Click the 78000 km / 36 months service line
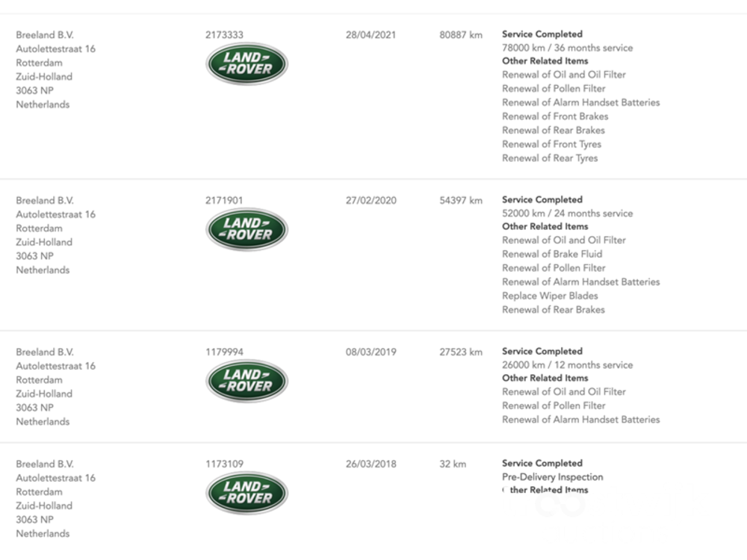747x560 pixels. (567, 48)
